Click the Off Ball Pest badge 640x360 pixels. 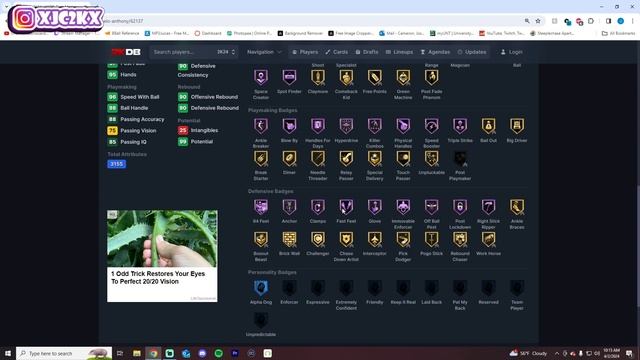click(431, 207)
